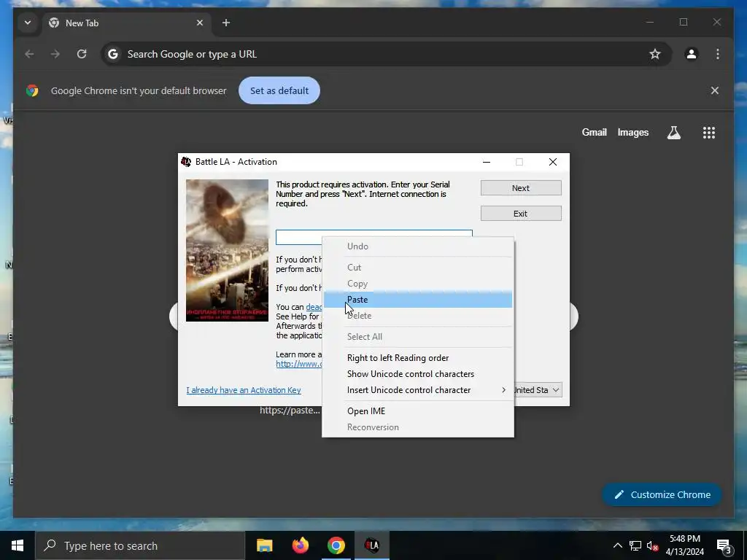Click the Battle LA movie poster image

pos(228,251)
